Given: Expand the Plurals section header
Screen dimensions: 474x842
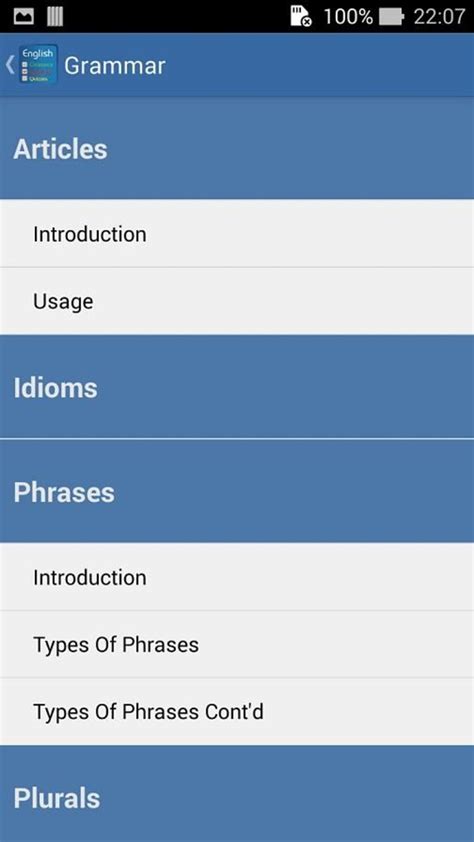Looking at the screenshot, I should coord(237,794).
